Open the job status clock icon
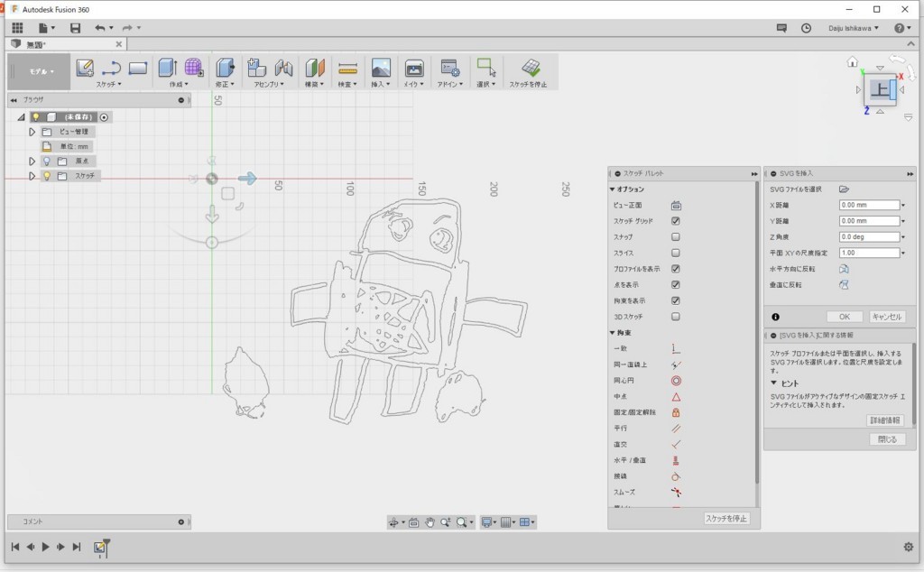924x572 pixels. click(806, 28)
